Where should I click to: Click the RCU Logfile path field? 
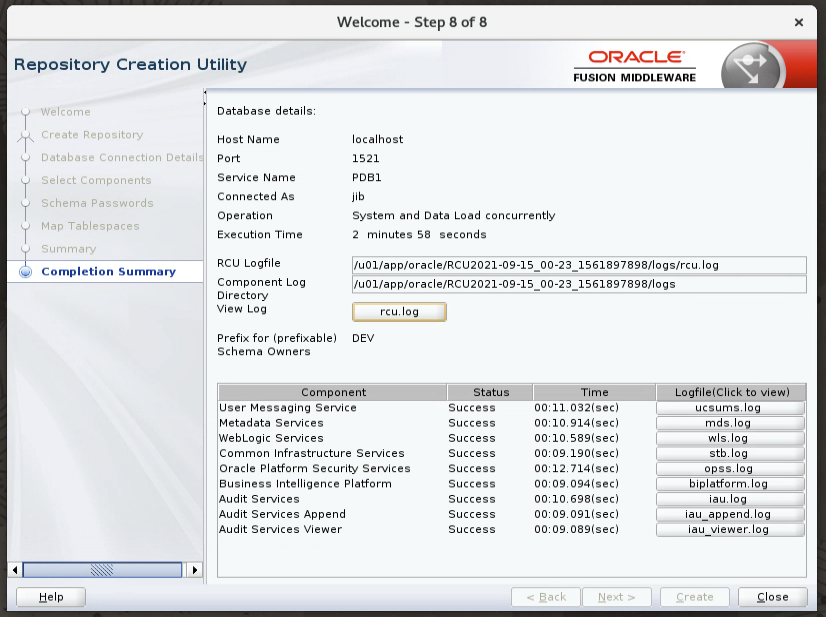tap(579, 265)
